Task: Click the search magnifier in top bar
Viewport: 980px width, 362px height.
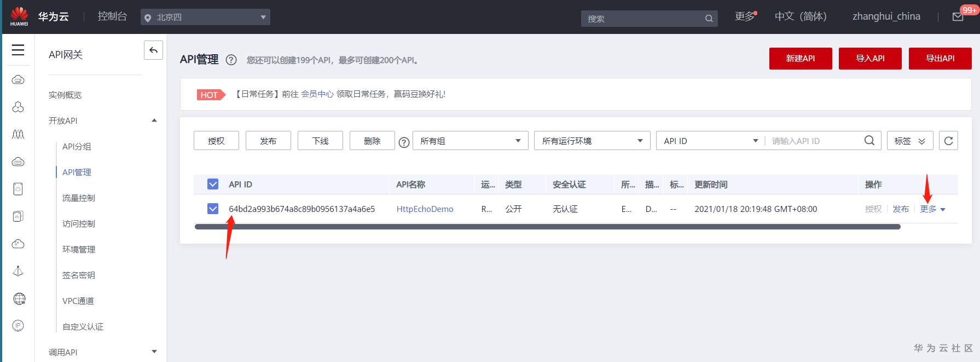Action: pyautogui.click(x=709, y=18)
